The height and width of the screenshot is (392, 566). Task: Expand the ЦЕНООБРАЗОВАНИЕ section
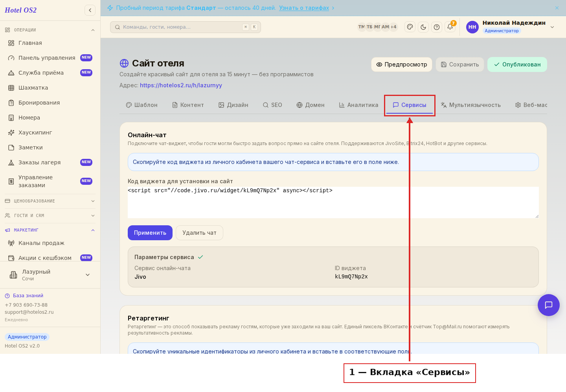click(50, 201)
